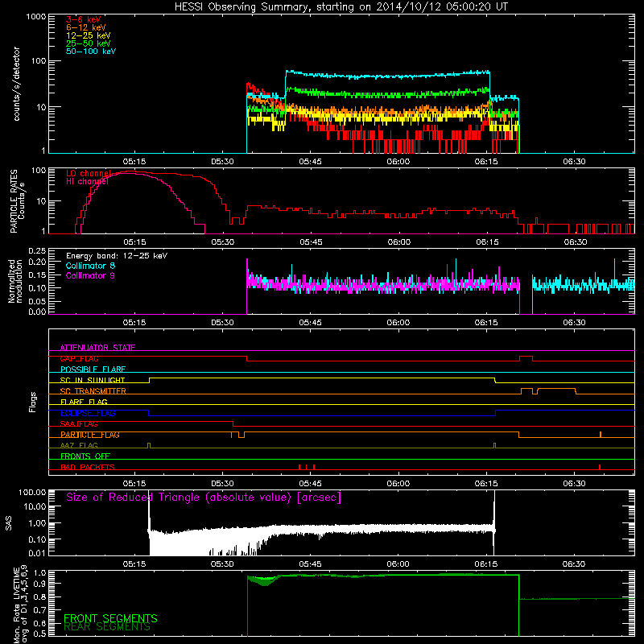Image resolution: width=644 pixels, height=644 pixels.
Task: Click the Normalized modulation axis label
Action: [x=15, y=281]
